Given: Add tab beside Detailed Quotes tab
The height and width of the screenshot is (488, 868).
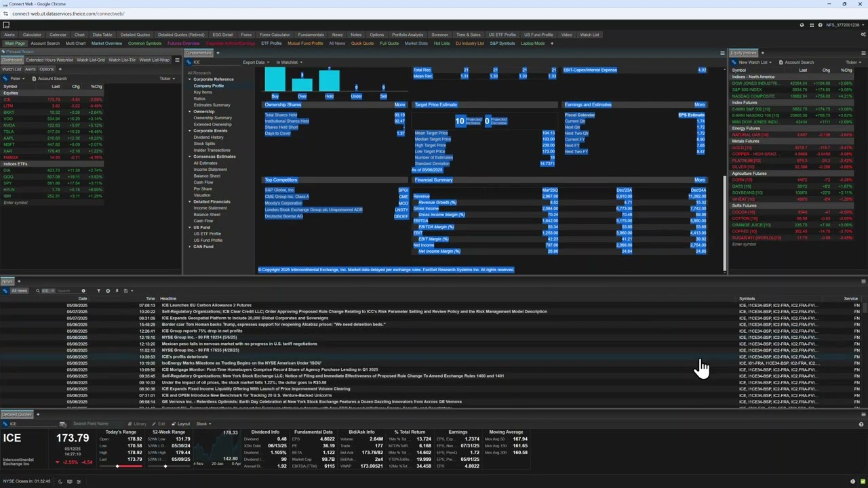Looking at the screenshot, I should pyautogui.click(x=38, y=414).
